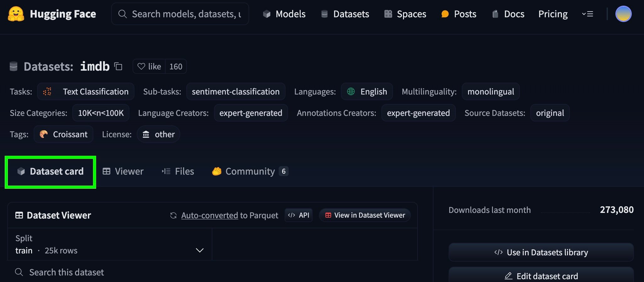Image resolution: width=644 pixels, height=282 pixels.
Task: Select the 10K<n<100K size category tag
Action: point(101,113)
